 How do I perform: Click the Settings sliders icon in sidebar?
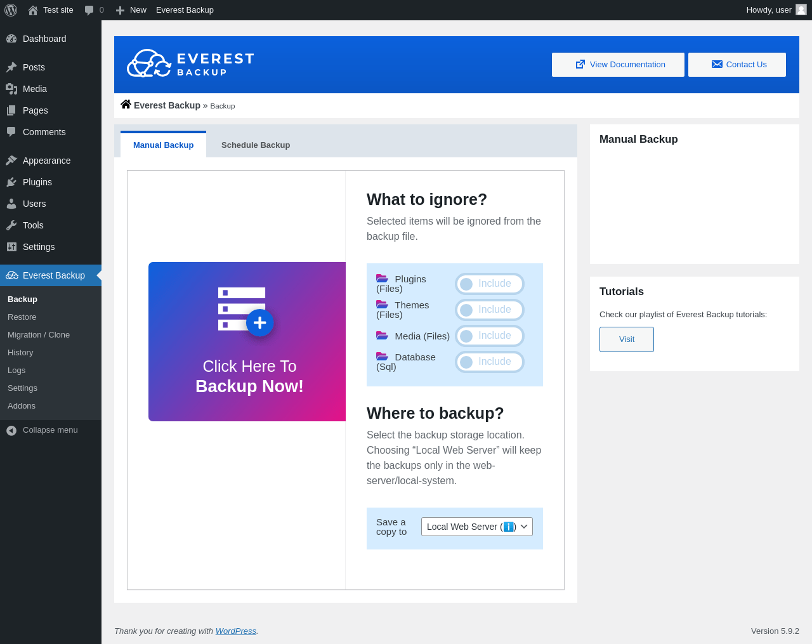point(11,247)
